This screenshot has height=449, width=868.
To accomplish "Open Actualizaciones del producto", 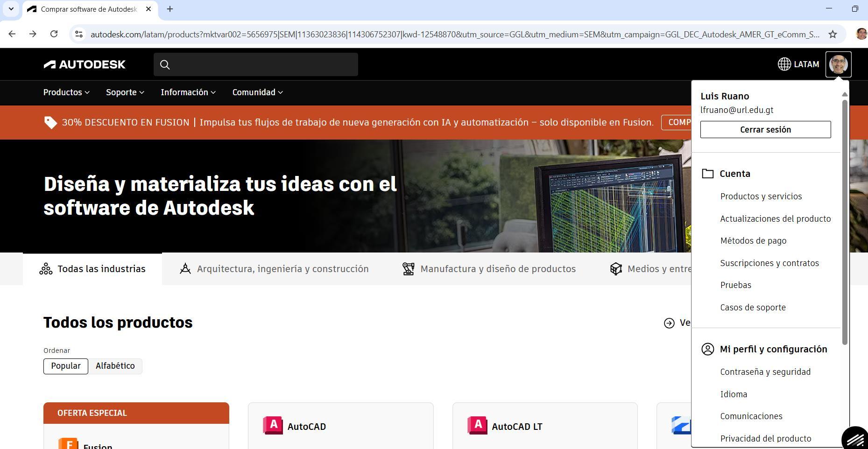I will (776, 219).
